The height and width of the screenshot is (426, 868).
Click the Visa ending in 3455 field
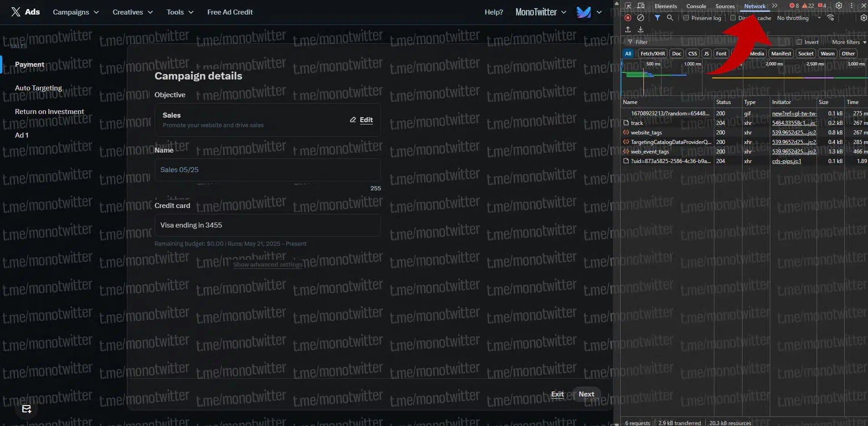[268, 225]
